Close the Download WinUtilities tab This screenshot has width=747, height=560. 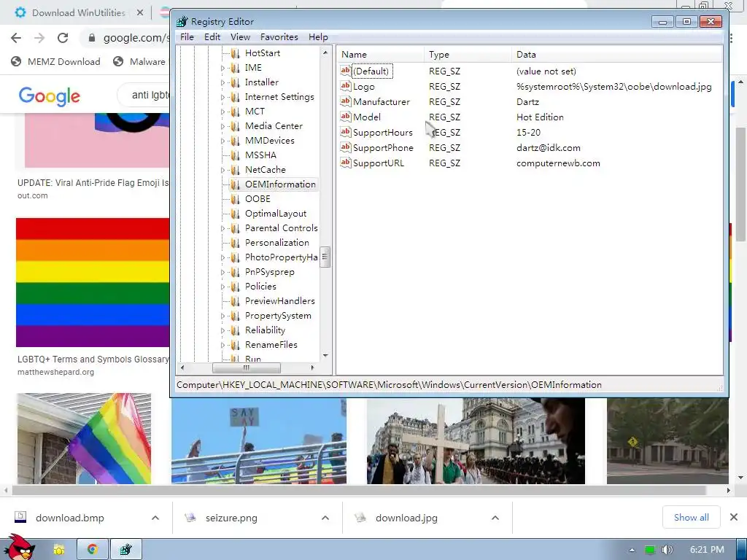[139, 13]
